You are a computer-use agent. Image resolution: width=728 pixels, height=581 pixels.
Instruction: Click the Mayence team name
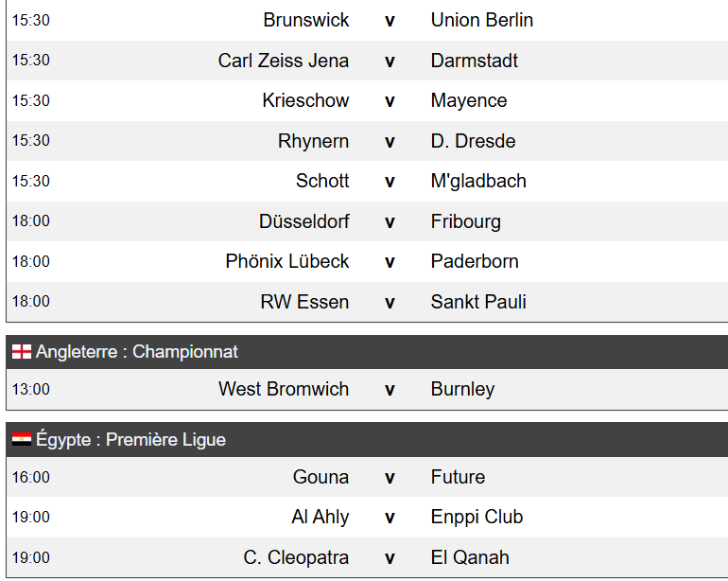[x=469, y=100]
